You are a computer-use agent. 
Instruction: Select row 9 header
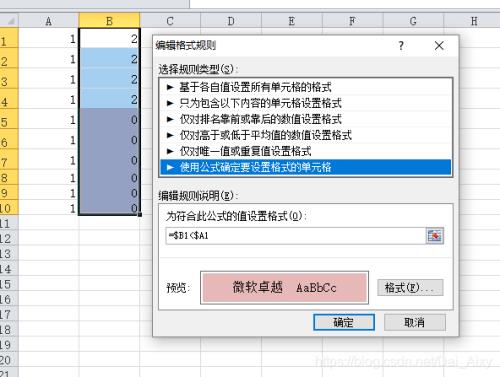click(9, 193)
